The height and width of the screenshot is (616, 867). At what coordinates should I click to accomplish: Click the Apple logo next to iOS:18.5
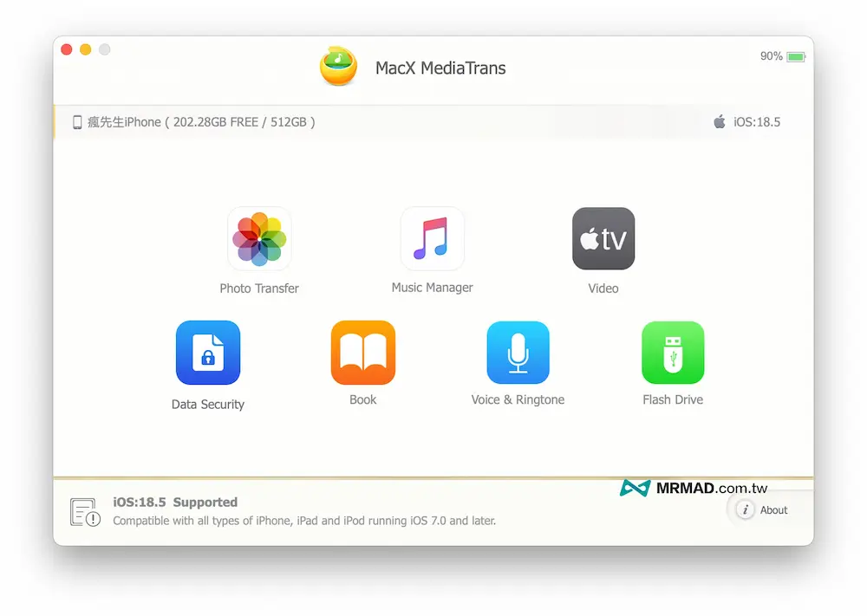pyautogui.click(x=720, y=122)
